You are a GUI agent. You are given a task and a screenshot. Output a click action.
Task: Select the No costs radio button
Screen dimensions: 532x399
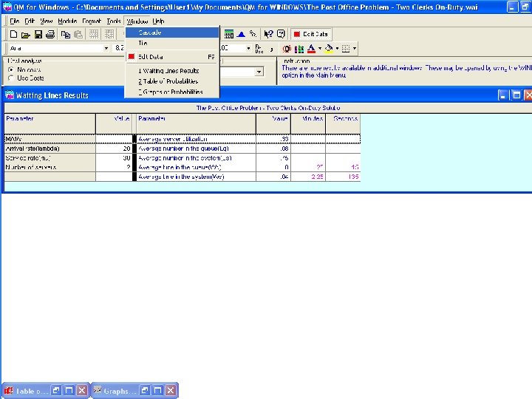point(12,69)
